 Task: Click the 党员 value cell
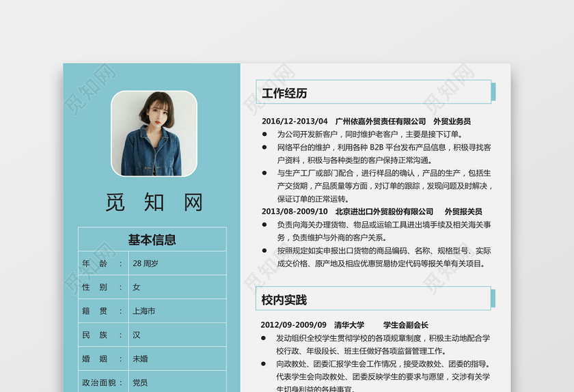[178, 381]
